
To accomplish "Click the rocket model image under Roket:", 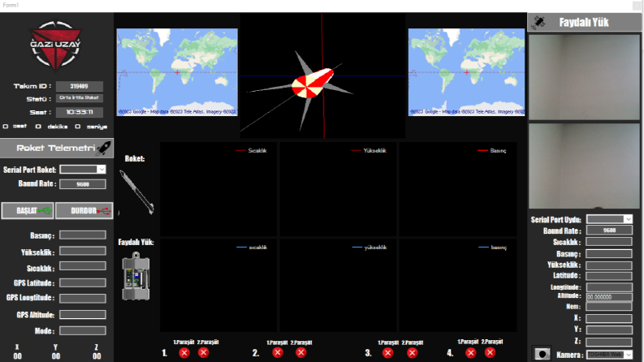I will 136,192.
